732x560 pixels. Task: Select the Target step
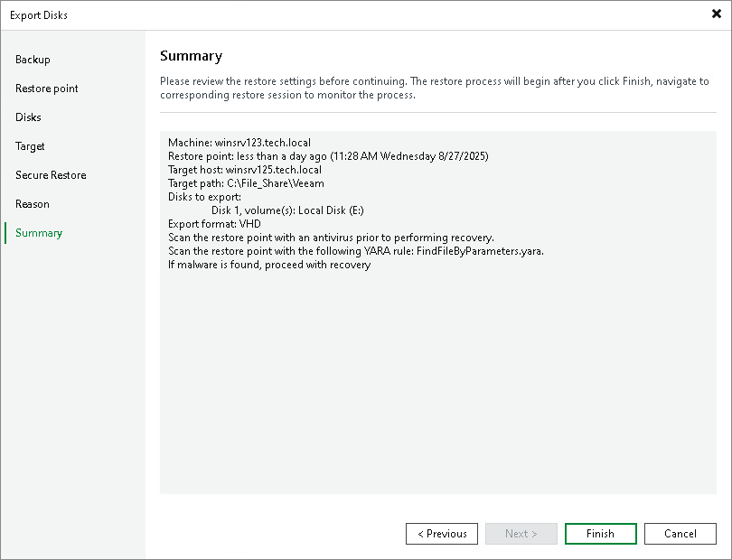[30, 146]
